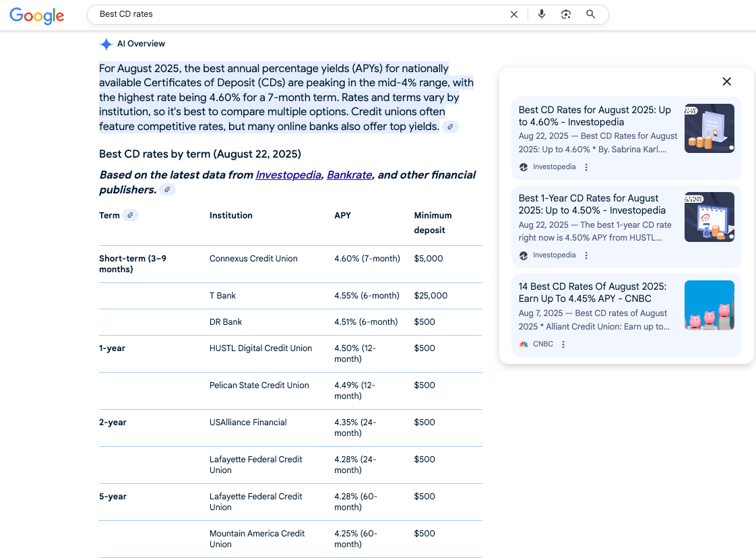This screenshot has height=558, width=756.
Task: Follow the Investopedia link in the overview
Action: point(288,175)
